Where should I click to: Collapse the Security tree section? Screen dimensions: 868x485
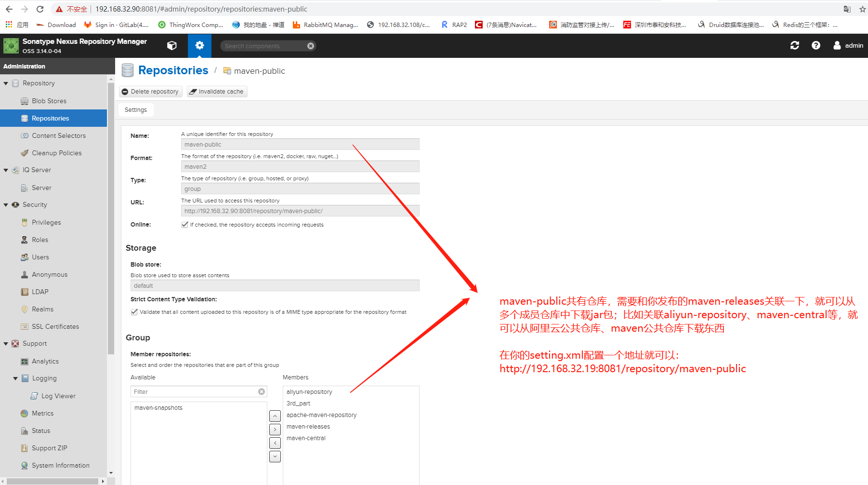tap(6, 205)
